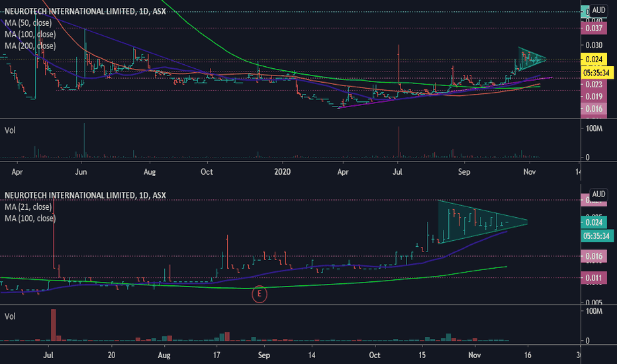Click the bottom chart MA (100, close) legend
617x364 pixels.
point(30,218)
